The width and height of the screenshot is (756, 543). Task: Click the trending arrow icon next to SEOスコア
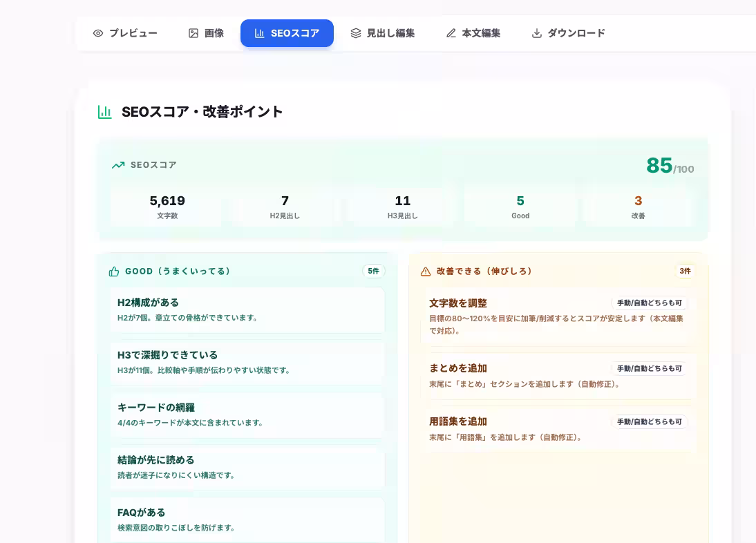pos(118,165)
